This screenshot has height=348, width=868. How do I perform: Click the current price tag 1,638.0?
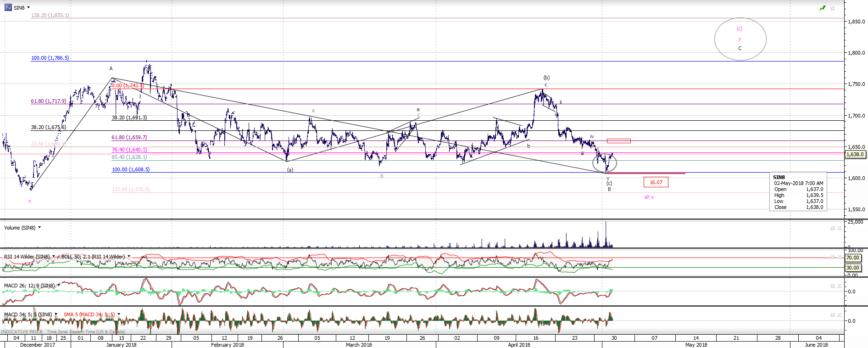[x=856, y=154]
